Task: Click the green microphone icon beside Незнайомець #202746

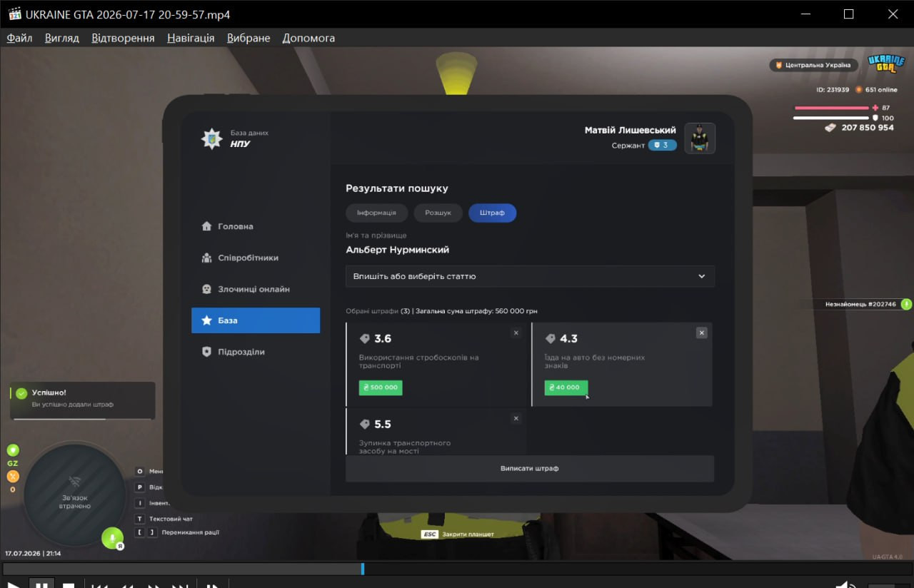Action: (x=906, y=304)
